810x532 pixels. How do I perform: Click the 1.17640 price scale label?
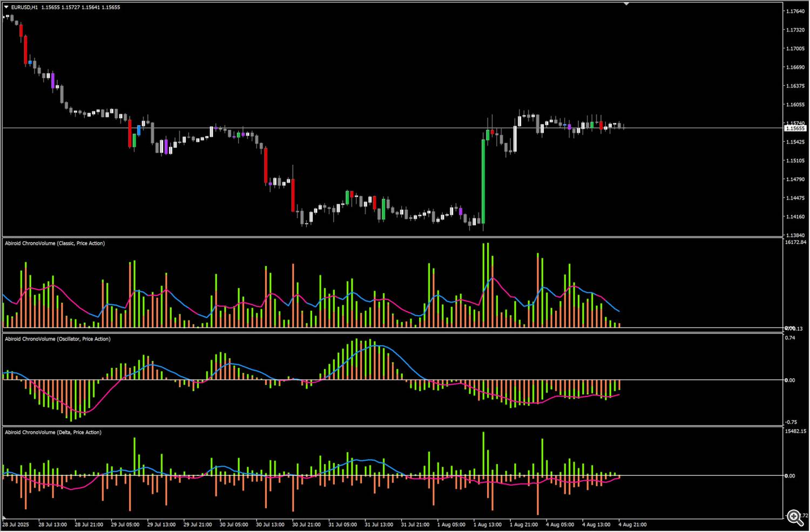795,11
